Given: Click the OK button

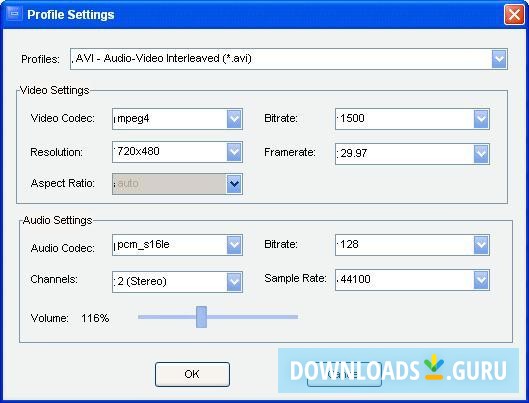Looking at the screenshot, I should click(x=192, y=374).
